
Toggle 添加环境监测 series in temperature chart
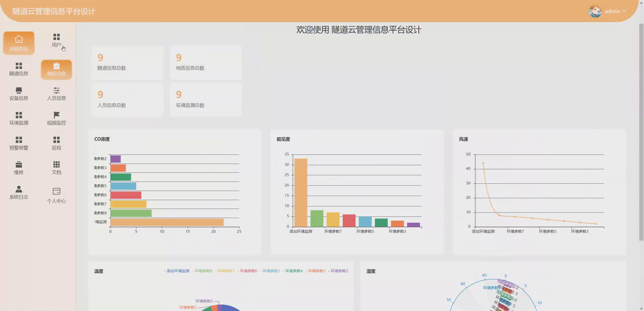(178, 271)
